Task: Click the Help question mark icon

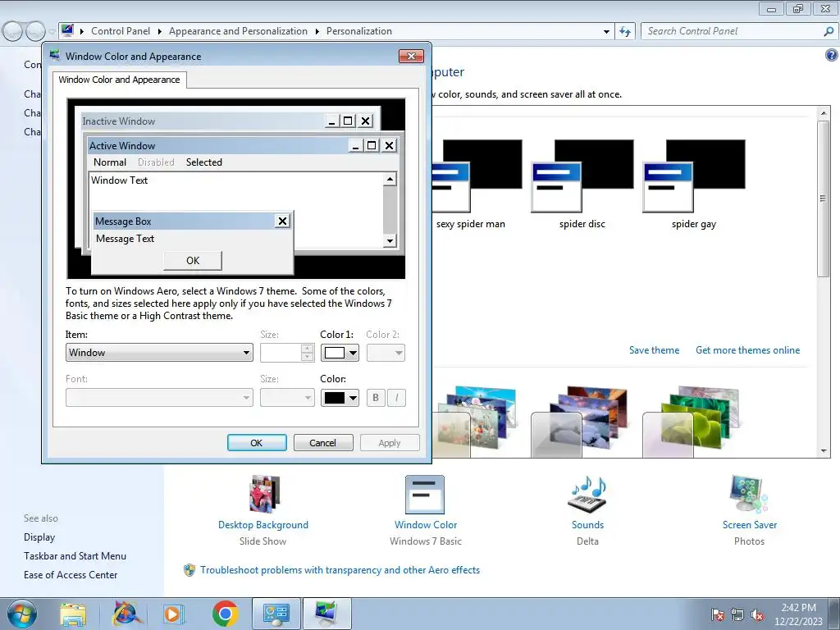Action: (x=832, y=55)
